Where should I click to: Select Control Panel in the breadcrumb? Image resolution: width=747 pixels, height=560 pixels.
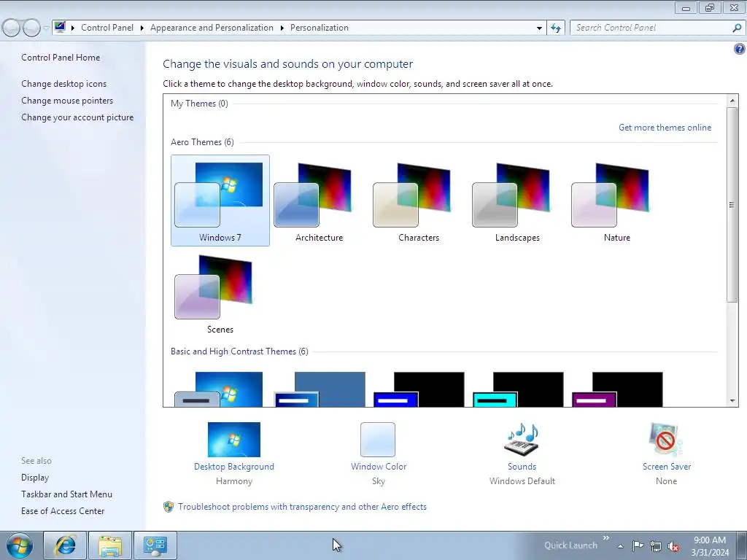107,28
